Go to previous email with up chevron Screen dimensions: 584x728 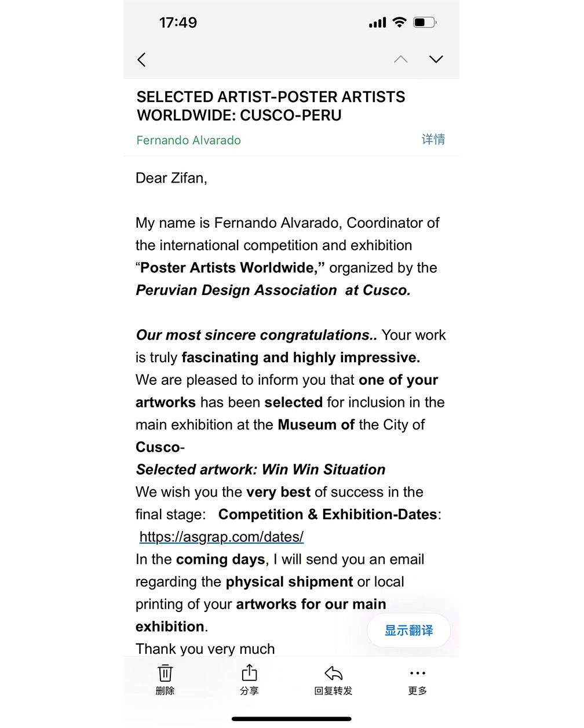[x=401, y=59]
